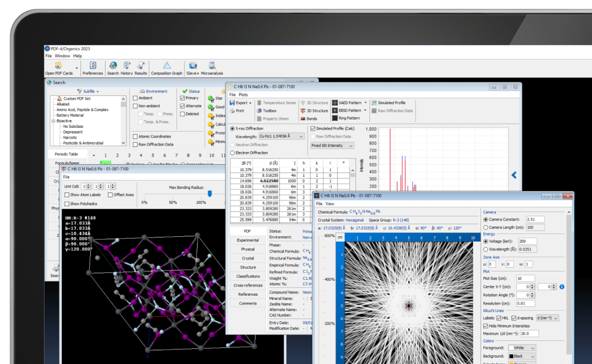Select Camera Length radio button
592x364 pixels.
pos(486,228)
